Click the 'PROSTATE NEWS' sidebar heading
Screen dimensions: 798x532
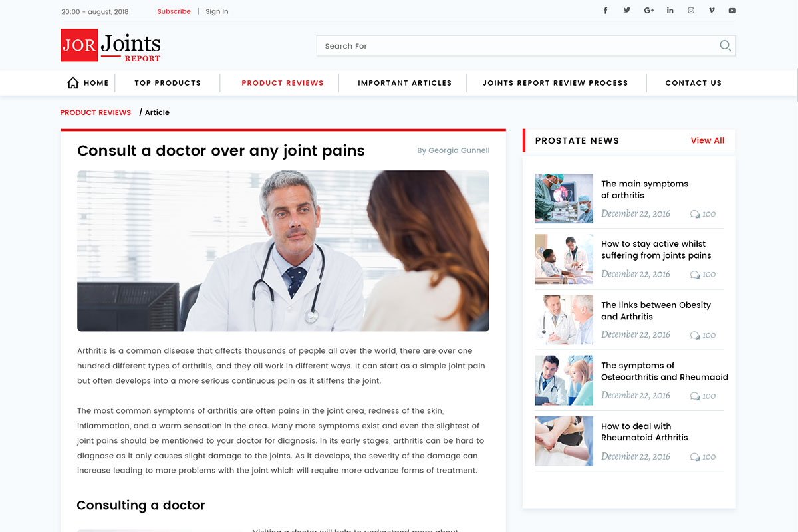click(577, 141)
